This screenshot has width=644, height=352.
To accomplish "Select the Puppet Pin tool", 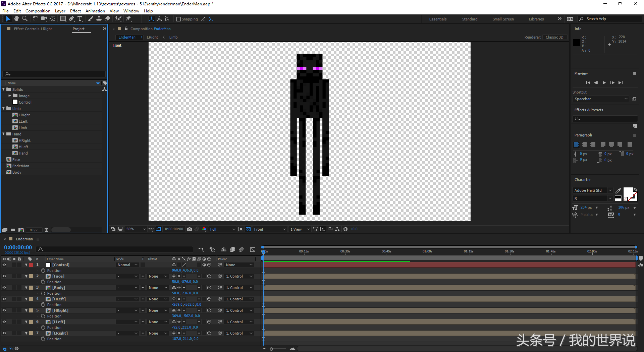I will 128,19.
